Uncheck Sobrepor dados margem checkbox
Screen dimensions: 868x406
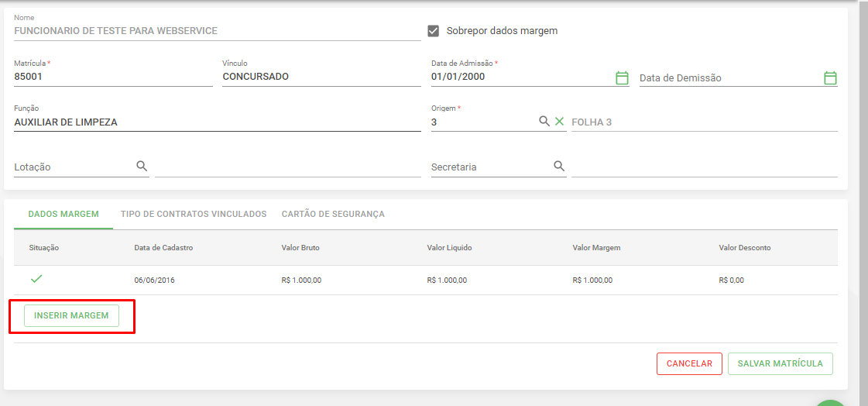click(434, 31)
